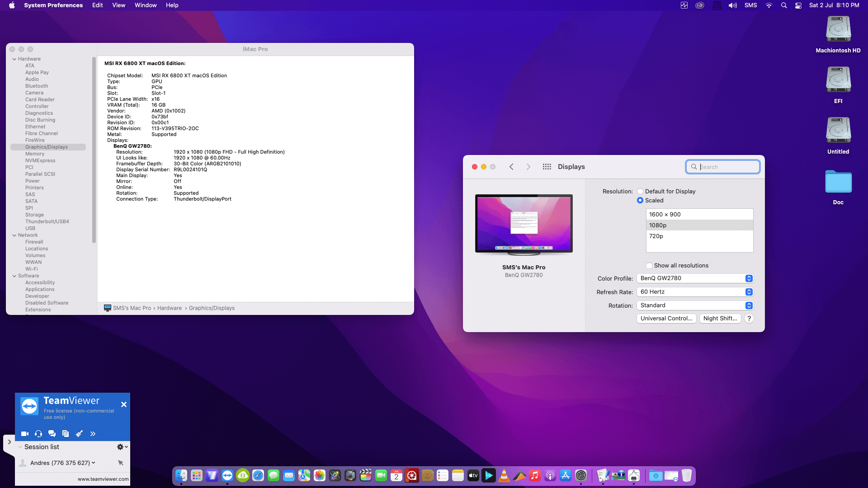The height and width of the screenshot is (488, 868).
Task: Collapse the TeamViewer Session list
Action: (x=20, y=447)
